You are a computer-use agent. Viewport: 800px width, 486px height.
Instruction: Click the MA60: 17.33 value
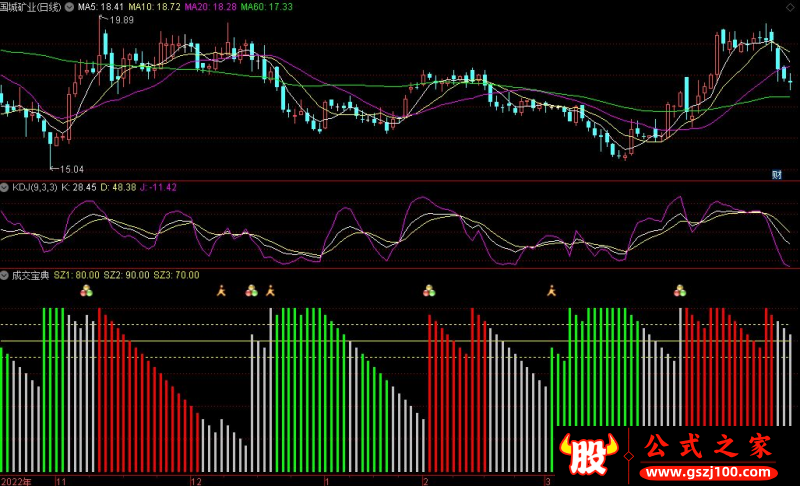click(266, 7)
